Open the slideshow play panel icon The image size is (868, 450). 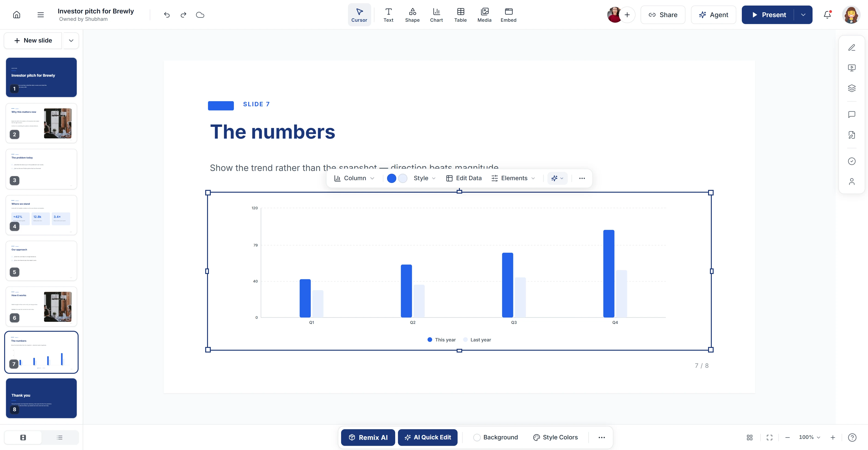pyautogui.click(x=852, y=68)
